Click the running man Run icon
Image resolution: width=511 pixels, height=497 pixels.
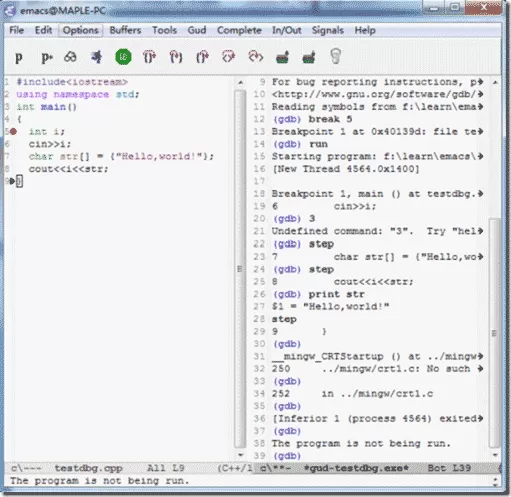click(97, 57)
